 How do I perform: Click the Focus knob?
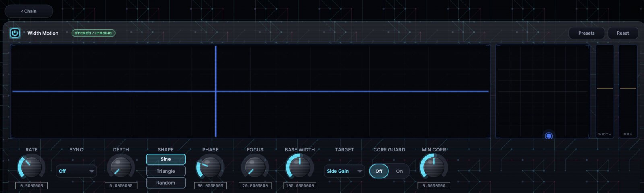click(255, 167)
